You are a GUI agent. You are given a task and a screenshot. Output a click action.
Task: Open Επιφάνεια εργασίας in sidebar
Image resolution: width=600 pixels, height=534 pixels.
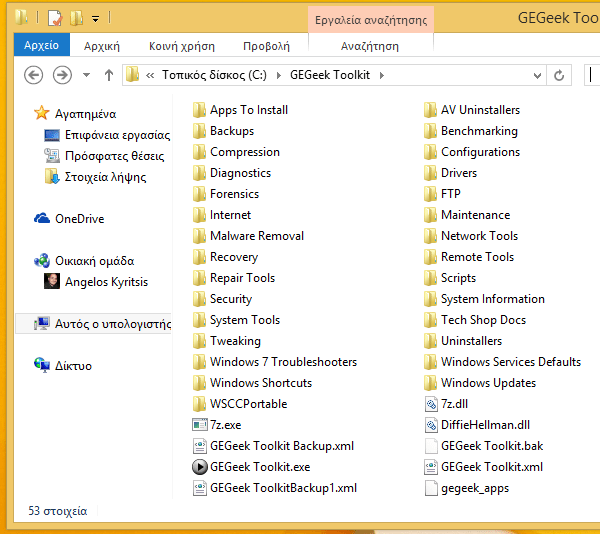pos(117,135)
